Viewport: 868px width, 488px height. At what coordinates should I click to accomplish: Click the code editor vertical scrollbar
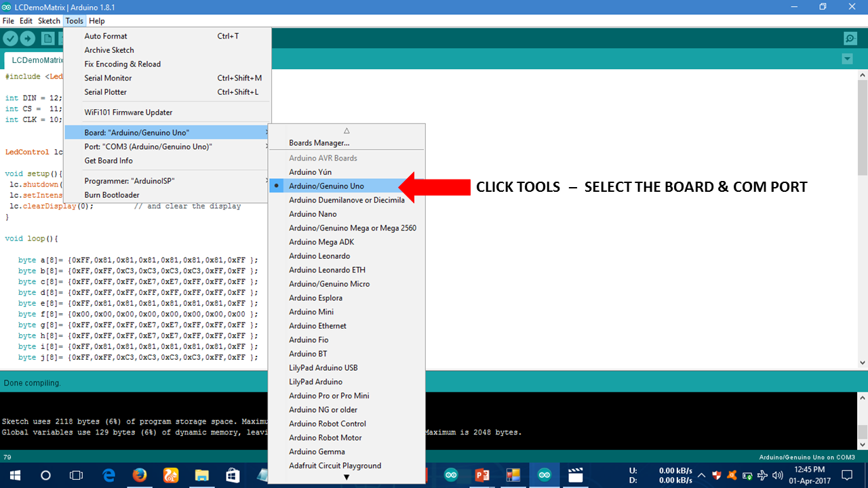point(862,220)
